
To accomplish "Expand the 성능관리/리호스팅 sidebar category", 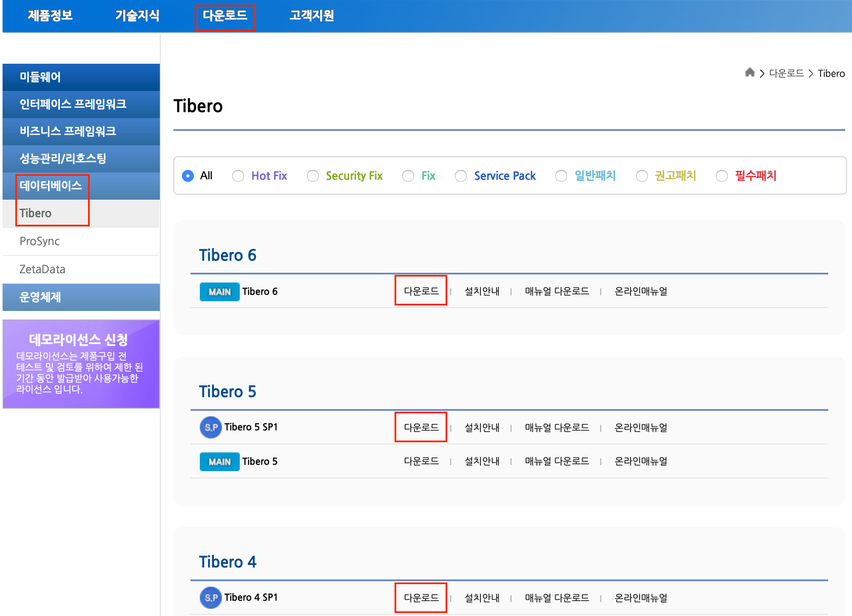I will tap(81, 159).
